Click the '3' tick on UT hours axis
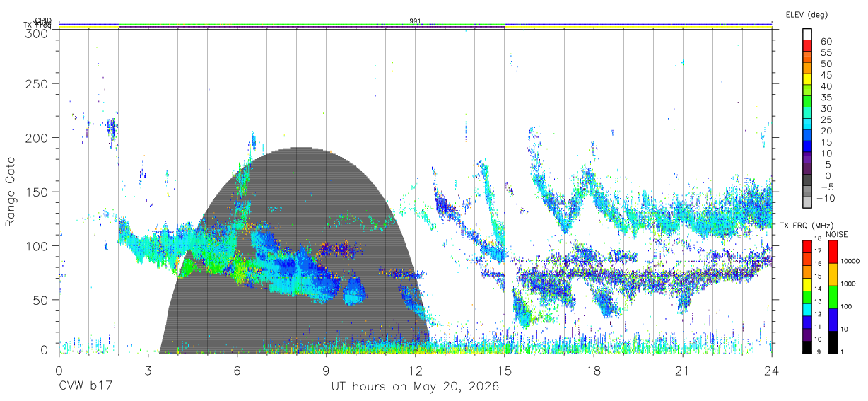The image size is (868, 401). [x=148, y=370]
